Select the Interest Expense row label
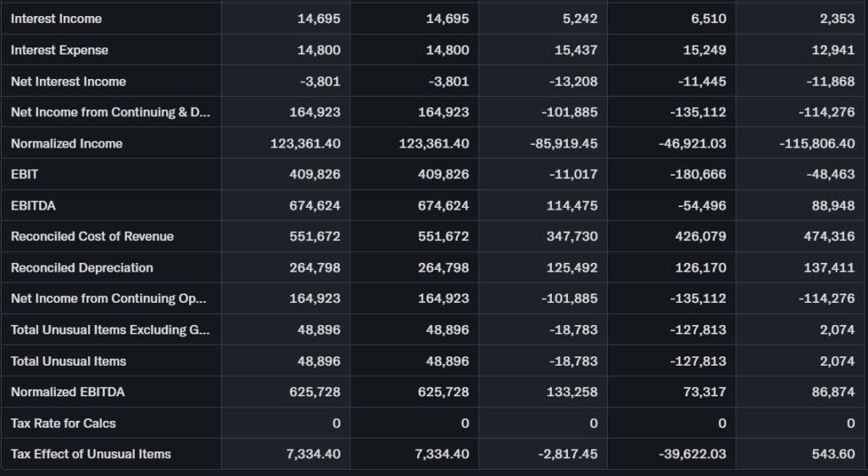This screenshot has height=476, width=868. coord(59,50)
